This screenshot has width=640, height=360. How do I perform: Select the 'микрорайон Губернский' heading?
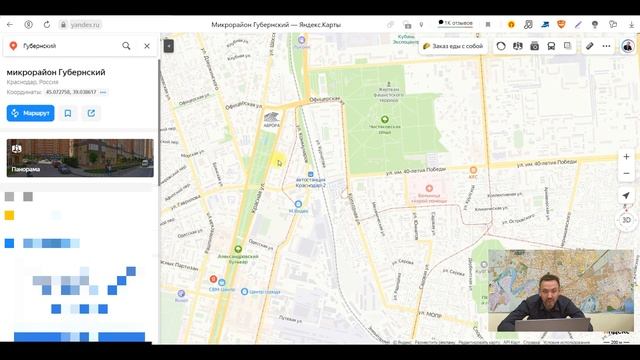[x=56, y=72]
